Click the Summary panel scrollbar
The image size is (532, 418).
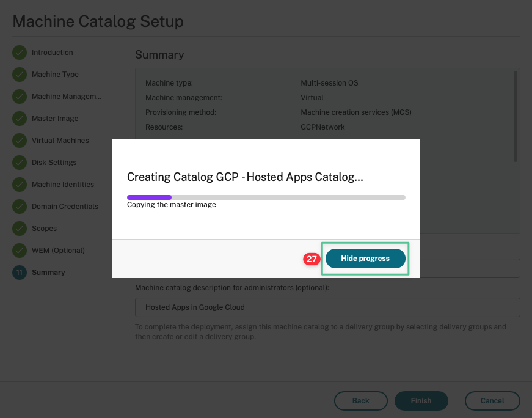tap(516, 116)
